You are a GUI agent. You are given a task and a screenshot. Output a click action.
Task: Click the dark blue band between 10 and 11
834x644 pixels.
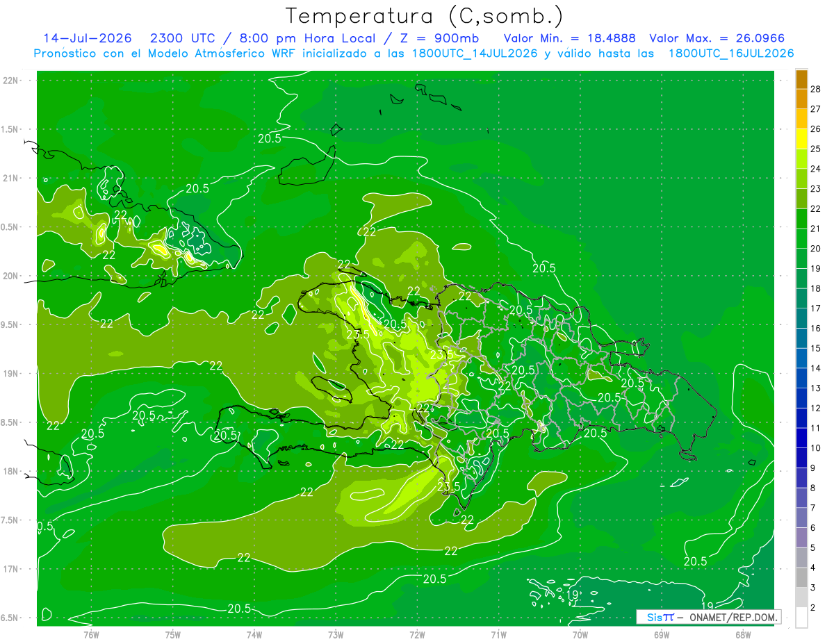pos(801,438)
